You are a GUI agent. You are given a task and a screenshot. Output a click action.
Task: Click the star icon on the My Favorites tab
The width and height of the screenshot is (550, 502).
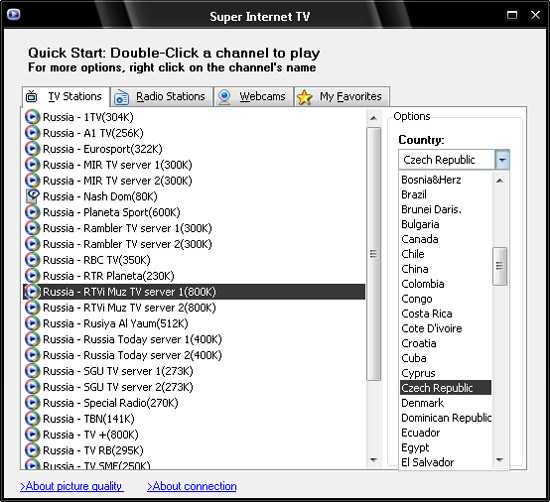(304, 97)
